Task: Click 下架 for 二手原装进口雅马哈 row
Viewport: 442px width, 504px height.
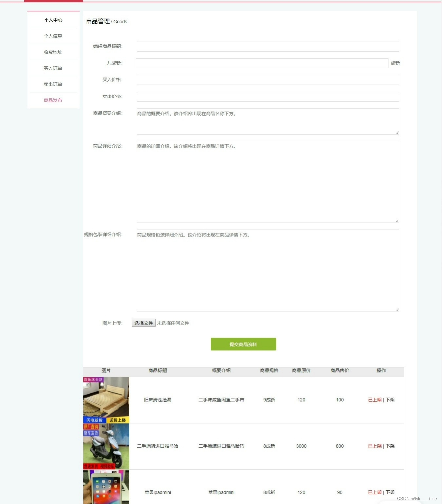Action: point(390,446)
